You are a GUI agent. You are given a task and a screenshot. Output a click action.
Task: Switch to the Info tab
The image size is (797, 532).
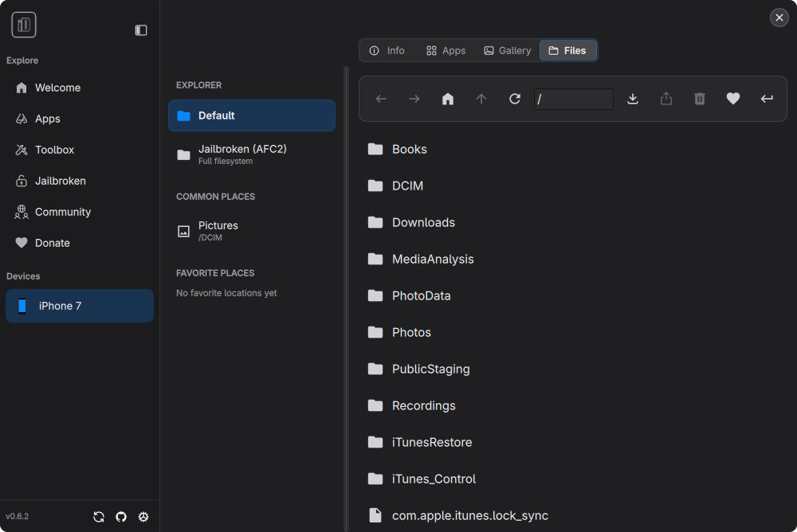pos(387,51)
